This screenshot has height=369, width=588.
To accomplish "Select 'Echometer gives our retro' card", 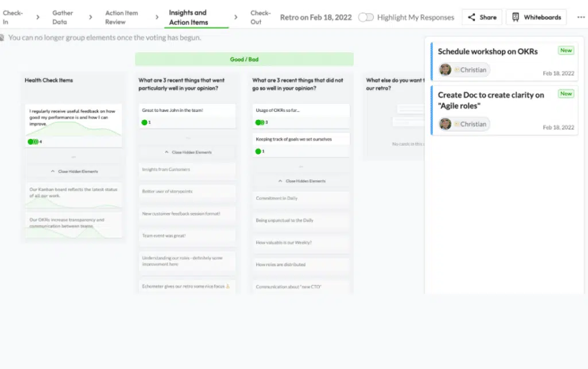I will (187, 286).
